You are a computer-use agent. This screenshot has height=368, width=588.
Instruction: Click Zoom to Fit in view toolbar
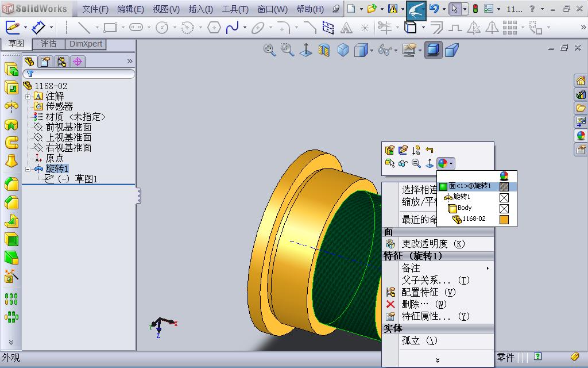[x=269, y=49]
